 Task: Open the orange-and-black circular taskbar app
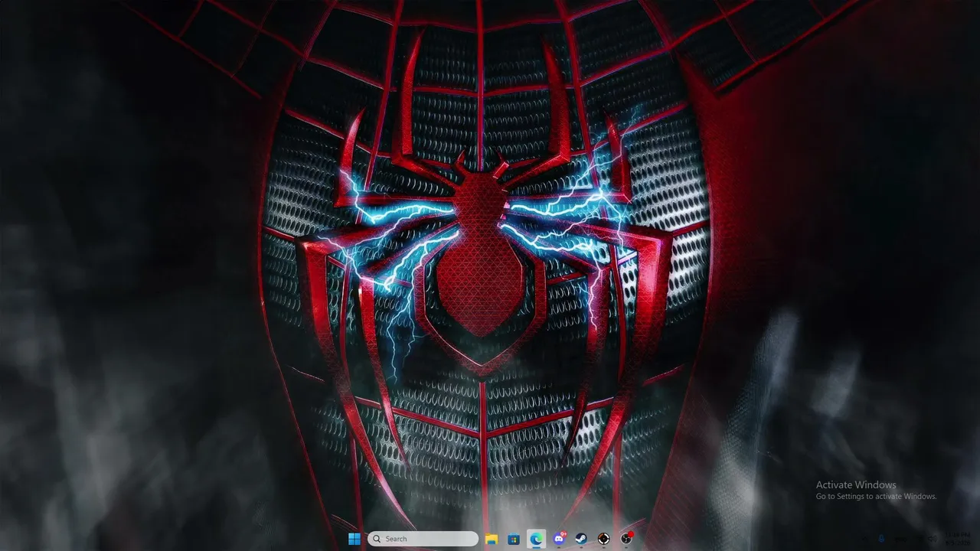pos(603,539)
